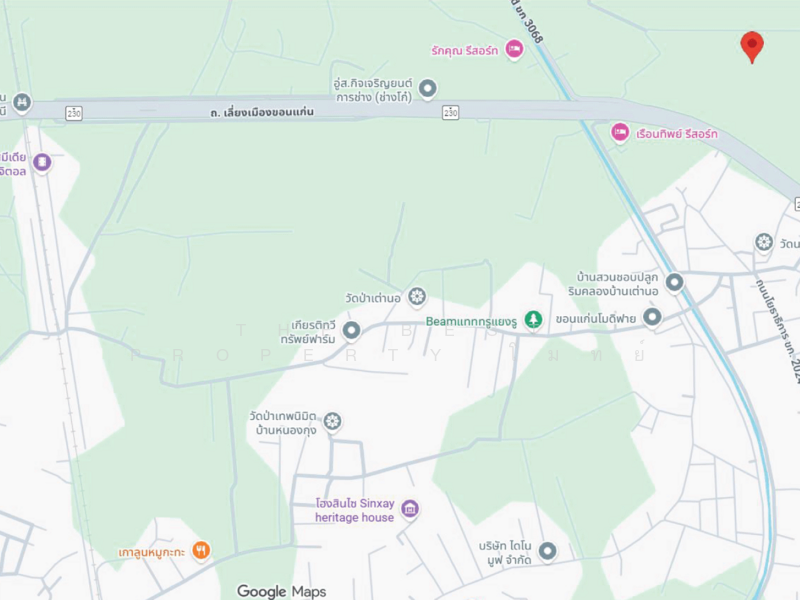
Task: Click the Google Maps logo
Action: (x=282, y=591)
